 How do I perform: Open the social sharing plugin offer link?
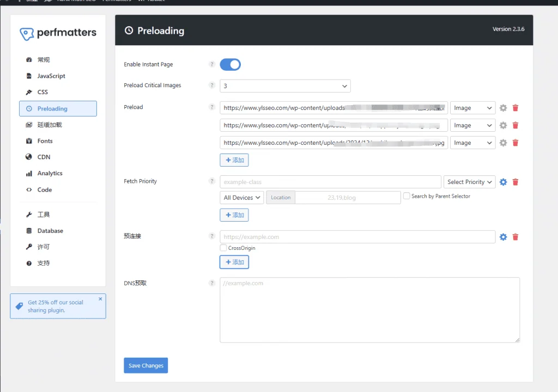[56, 307]
